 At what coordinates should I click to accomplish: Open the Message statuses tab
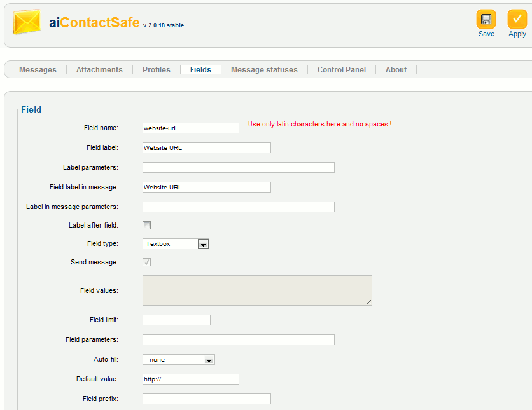[x=264, y=70]
